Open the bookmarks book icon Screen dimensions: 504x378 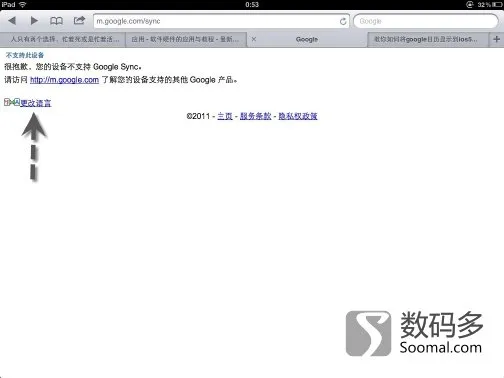pos(56,21)
